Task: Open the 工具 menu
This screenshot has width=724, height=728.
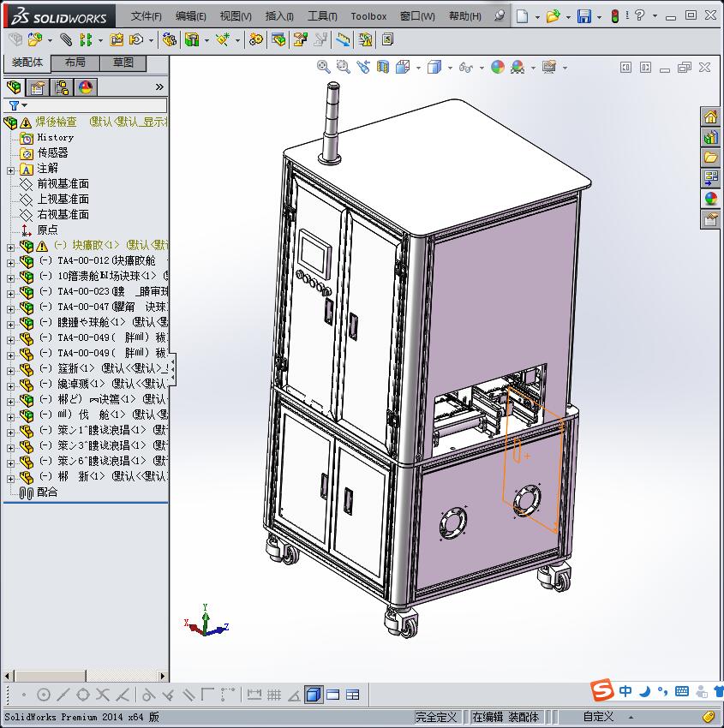Action: pyautogui.click(x=322, y=16)
